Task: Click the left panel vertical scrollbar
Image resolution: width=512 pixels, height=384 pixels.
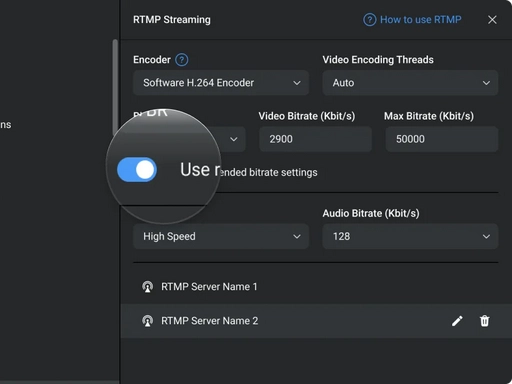Action: [x=115, y=87]
